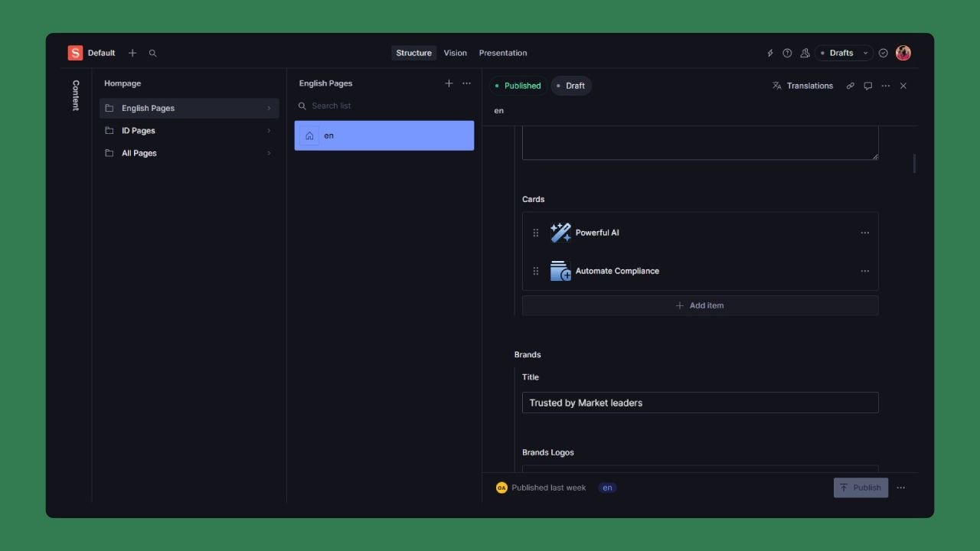Open the Translations icon button
This screenshot has height=551, width=980.
coord(802,86)
